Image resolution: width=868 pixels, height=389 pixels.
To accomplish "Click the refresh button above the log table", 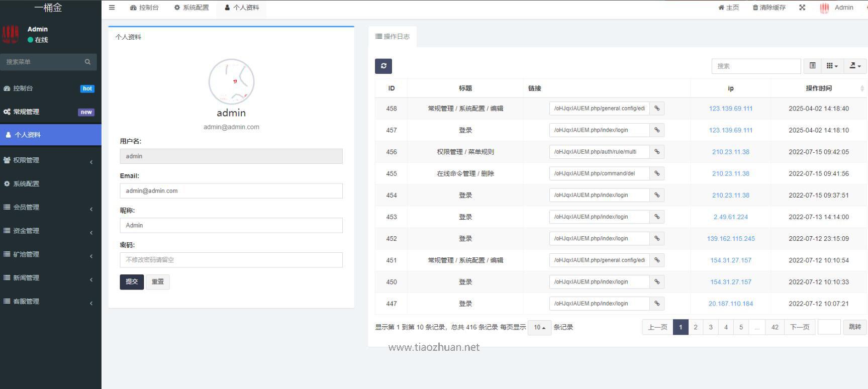I will (x=383, y=66).
